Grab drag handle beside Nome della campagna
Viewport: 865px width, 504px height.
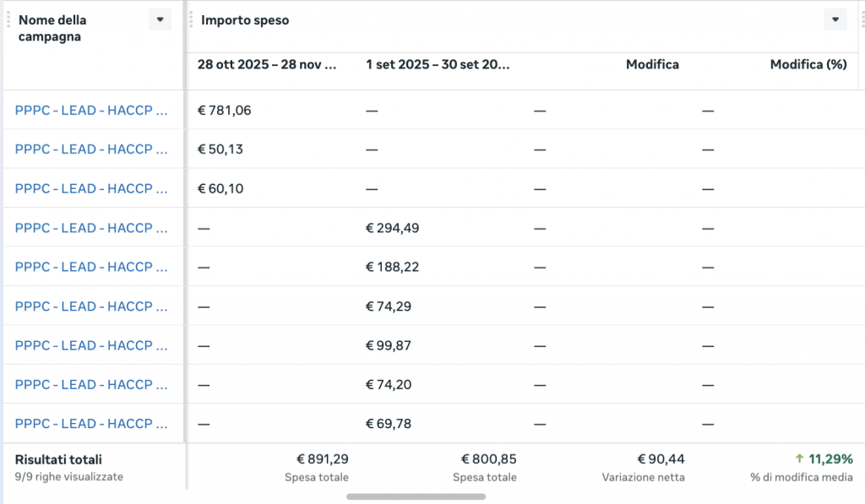[x=8, y=19]
